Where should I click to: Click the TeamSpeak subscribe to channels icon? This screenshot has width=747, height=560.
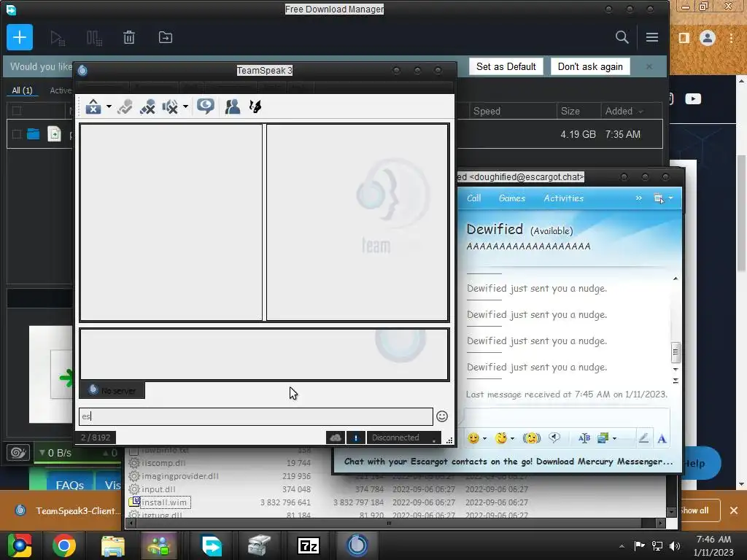click(x=125, y=106)
